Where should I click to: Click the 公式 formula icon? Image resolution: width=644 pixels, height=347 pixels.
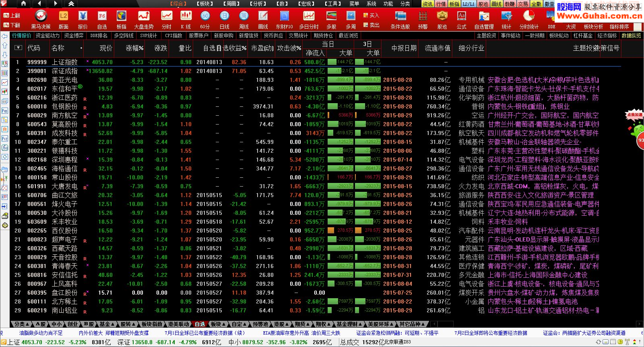click(x=461, y=19)
